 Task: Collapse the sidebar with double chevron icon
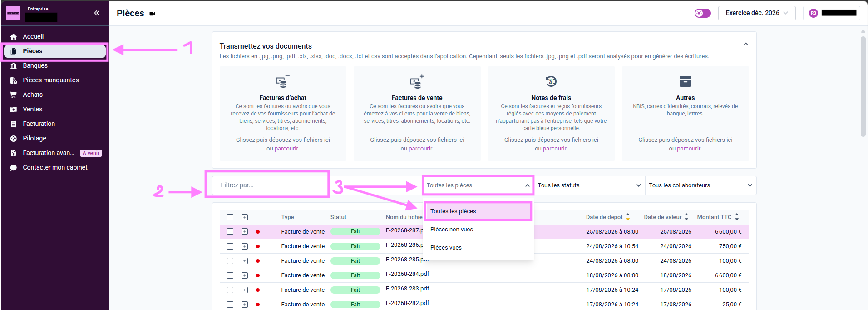click(x=97, y=13)
